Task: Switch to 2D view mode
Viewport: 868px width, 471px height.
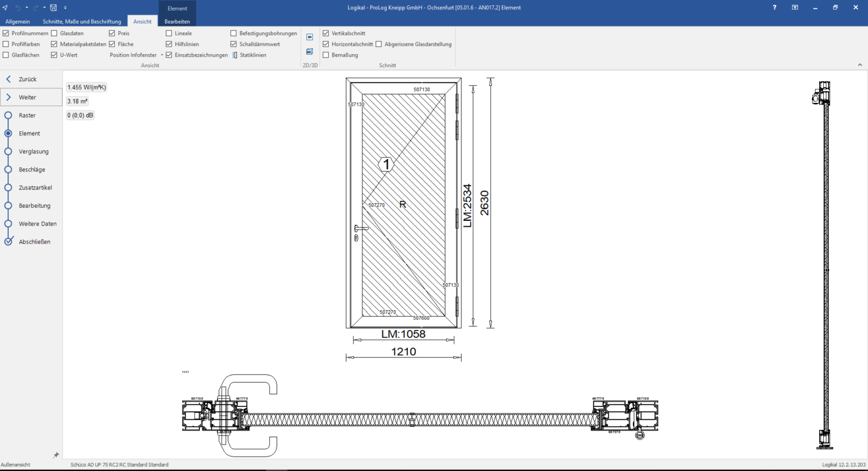Action: (309, 37)
